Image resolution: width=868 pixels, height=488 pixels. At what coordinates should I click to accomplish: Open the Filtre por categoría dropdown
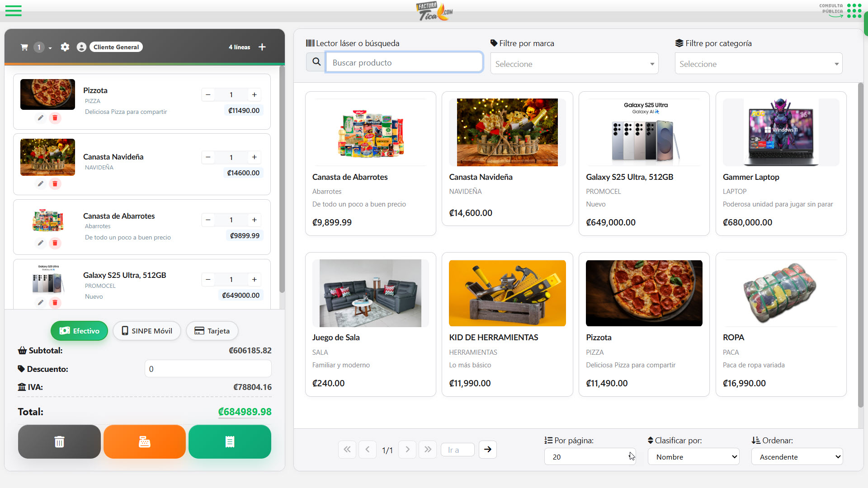point(759,64)
